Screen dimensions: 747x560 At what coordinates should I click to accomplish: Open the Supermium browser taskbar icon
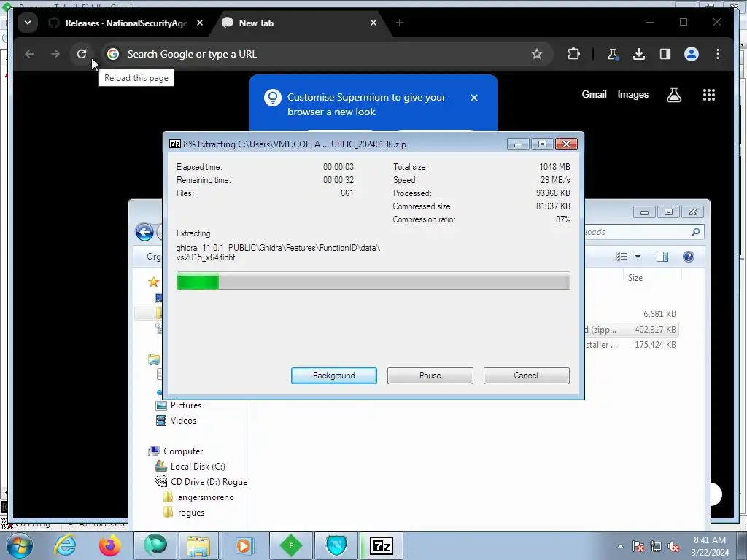point(155,545)
